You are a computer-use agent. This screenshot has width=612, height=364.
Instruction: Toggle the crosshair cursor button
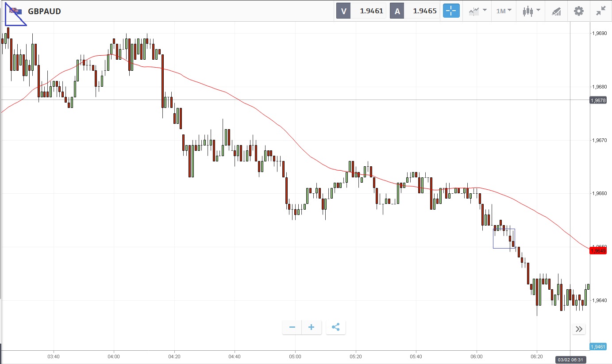coord(451,11)
